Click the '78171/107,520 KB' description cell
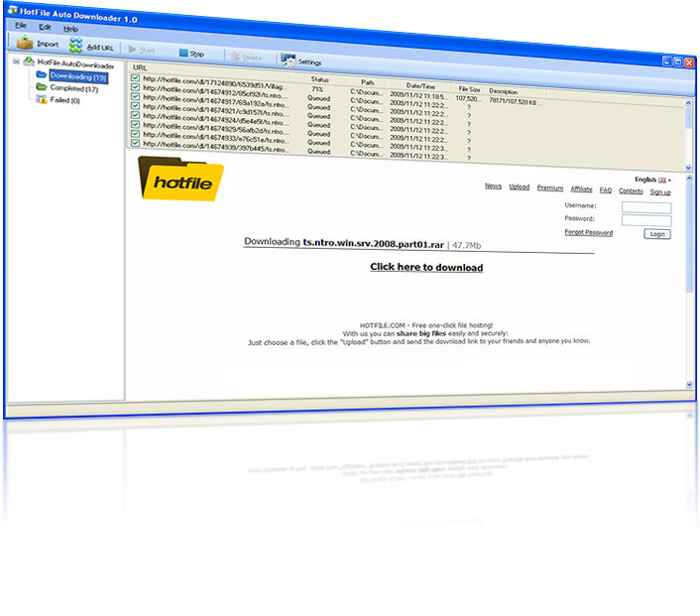The width and height of the screenshot is (700, 616). (x=516, y=102)
